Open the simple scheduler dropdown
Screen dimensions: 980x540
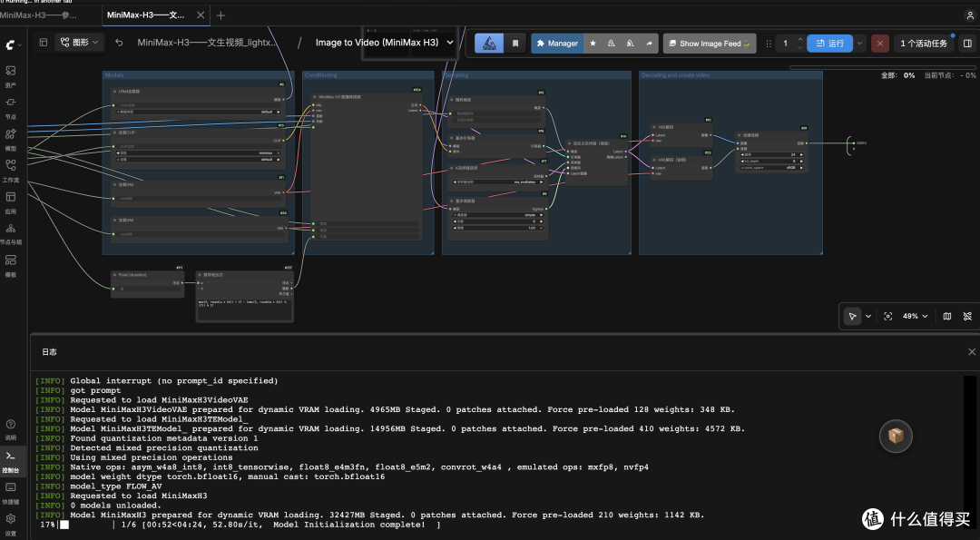click(x=497, y=214)
